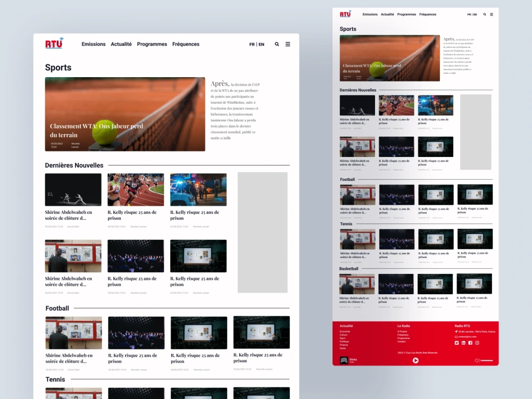Open the runners thumbnail under Dernières Nouvelles on the left page
The image size is (532, 399).
136,190
